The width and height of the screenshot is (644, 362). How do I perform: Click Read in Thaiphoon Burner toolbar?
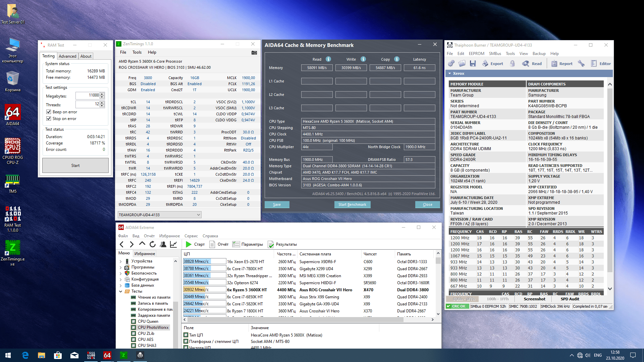(532, 64)
